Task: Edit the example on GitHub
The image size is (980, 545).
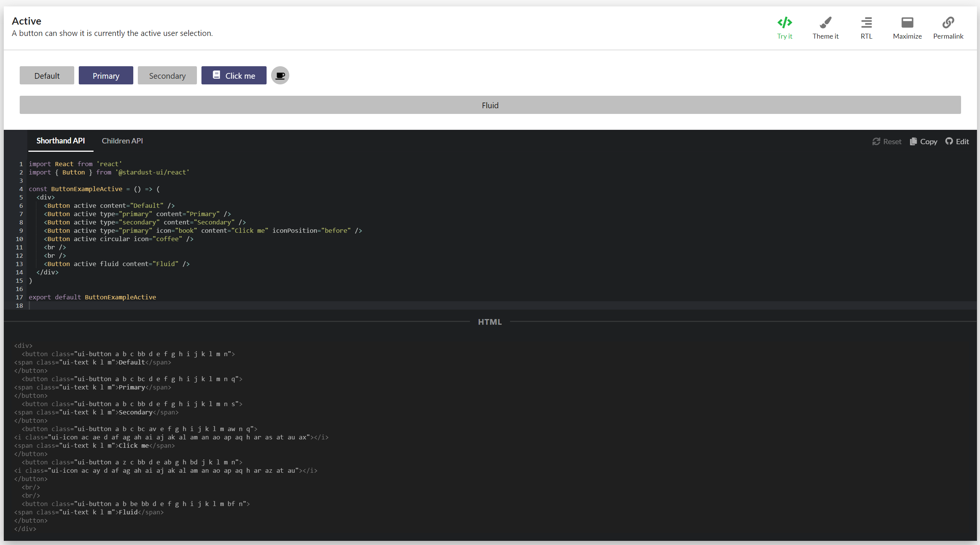Action: [957, 142]
